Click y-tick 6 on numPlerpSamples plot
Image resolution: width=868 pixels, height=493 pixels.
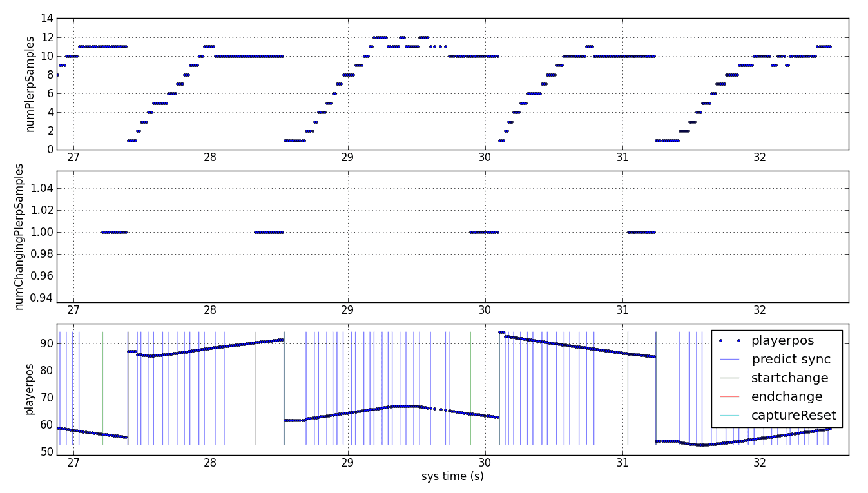[50, 93]
